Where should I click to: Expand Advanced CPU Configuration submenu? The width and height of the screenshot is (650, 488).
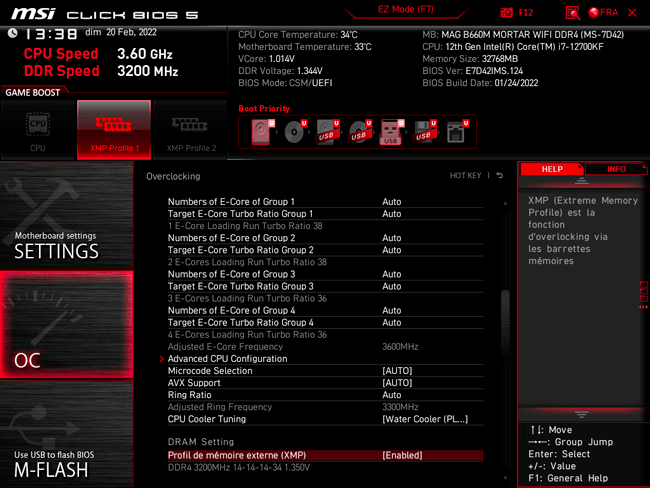pos(227,359)
